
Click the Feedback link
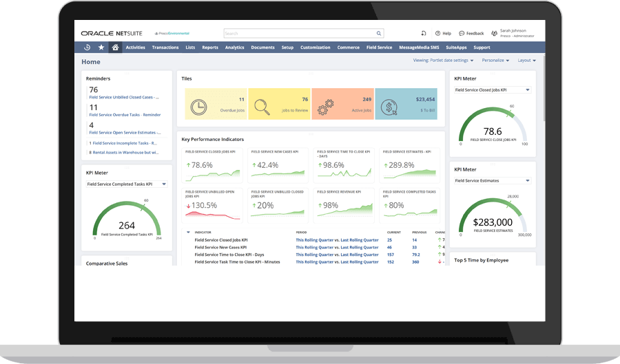tap(475, 34)
